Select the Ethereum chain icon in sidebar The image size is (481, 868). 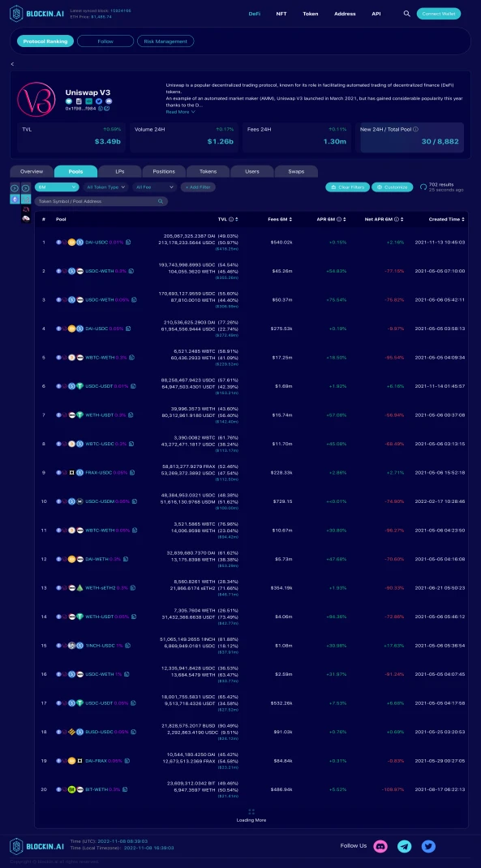point(15,199)
